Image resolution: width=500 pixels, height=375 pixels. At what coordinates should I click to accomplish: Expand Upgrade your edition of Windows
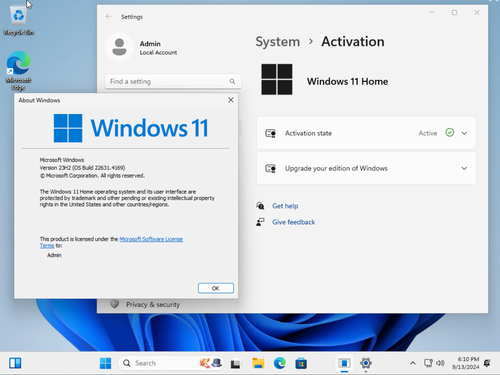(x=464, y=168)
